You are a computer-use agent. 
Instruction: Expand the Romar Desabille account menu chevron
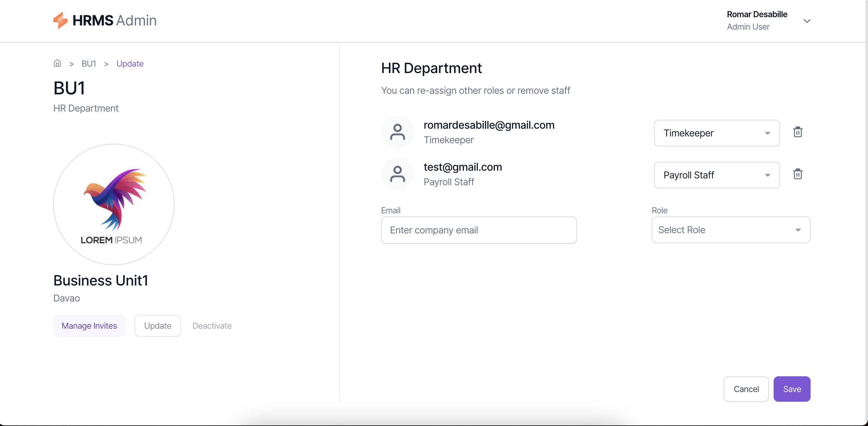pos(807,21)
